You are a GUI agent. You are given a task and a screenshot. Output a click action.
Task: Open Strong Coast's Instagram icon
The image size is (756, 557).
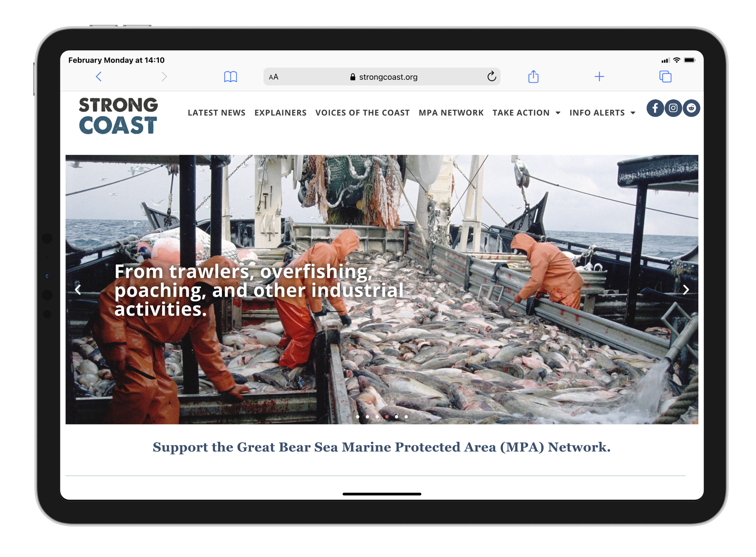click(x=673, y=108)
